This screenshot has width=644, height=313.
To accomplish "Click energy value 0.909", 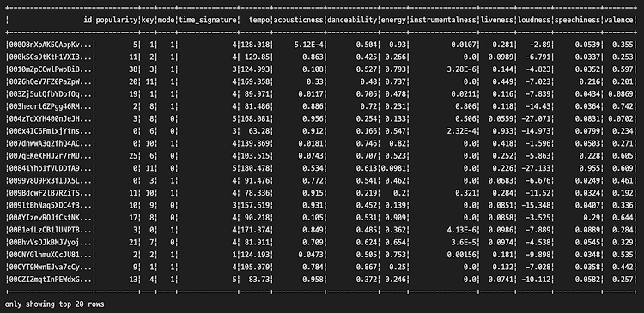I will [396, 218].
